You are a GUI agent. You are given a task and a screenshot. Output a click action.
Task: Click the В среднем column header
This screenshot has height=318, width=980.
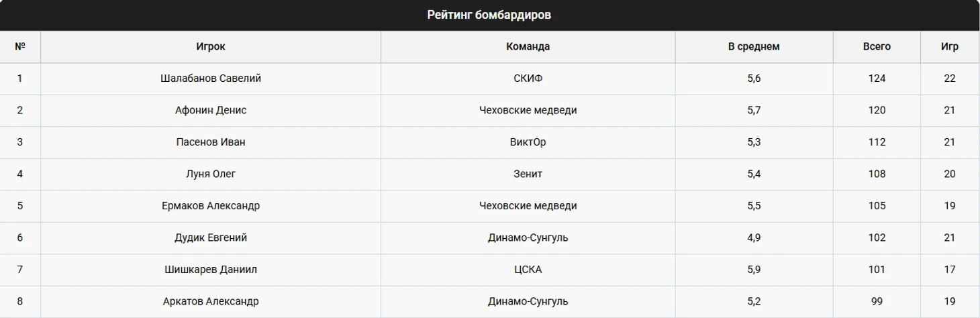(754, 47)
